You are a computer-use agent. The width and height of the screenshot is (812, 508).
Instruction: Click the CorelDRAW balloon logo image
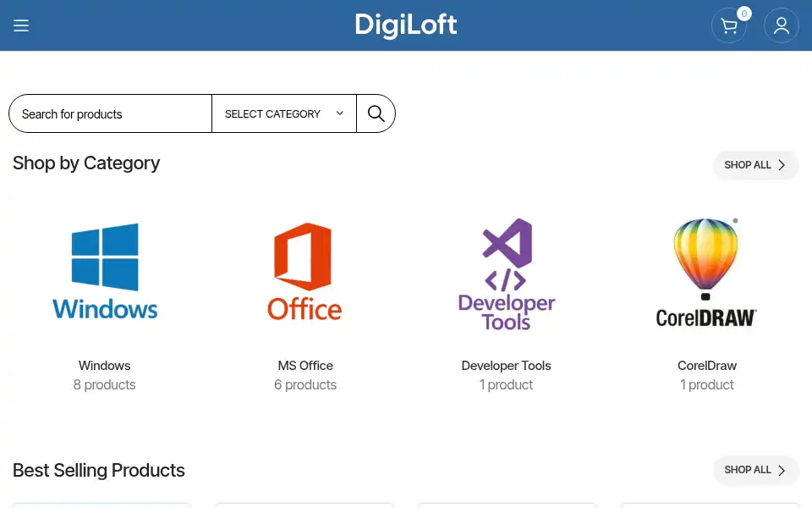(x=706, y=272)
